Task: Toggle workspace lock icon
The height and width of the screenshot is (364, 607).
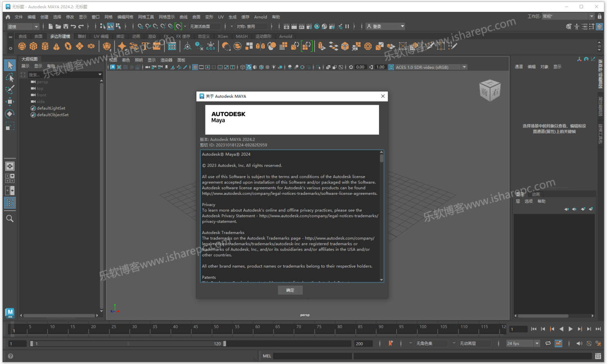Action: point(600,16)
